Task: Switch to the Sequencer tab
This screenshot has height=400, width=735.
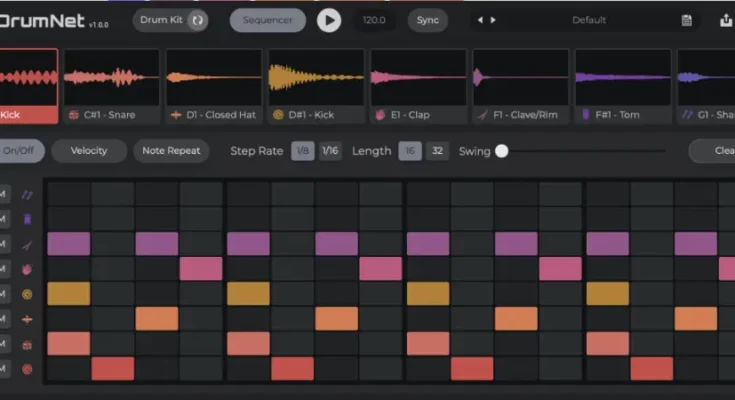Action: coord(269,20)
